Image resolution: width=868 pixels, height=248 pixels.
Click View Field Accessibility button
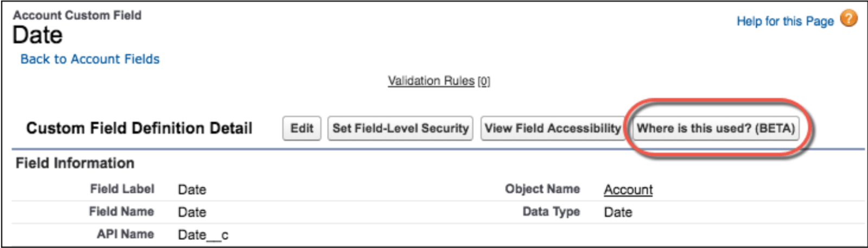pos(552,129)
